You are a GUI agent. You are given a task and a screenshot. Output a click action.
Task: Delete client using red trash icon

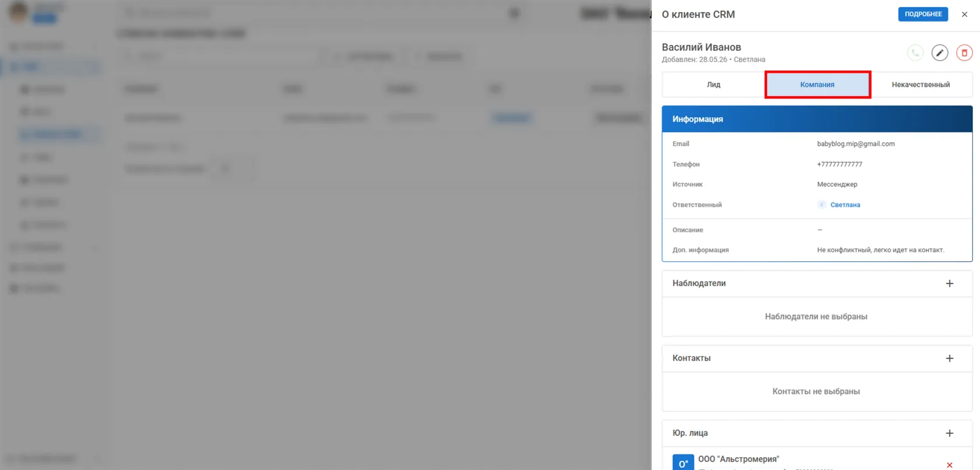[964, 53]
